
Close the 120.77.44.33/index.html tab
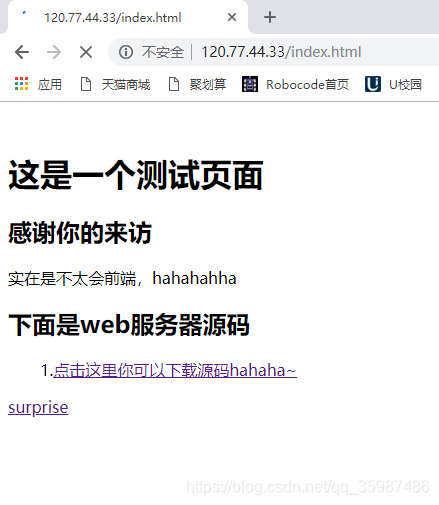232,17
